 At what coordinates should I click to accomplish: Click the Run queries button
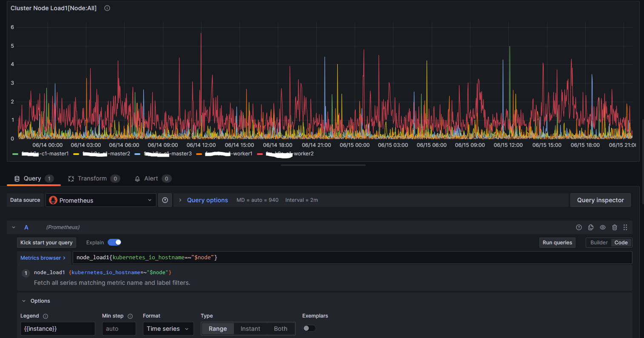click(x=557, y=243)
